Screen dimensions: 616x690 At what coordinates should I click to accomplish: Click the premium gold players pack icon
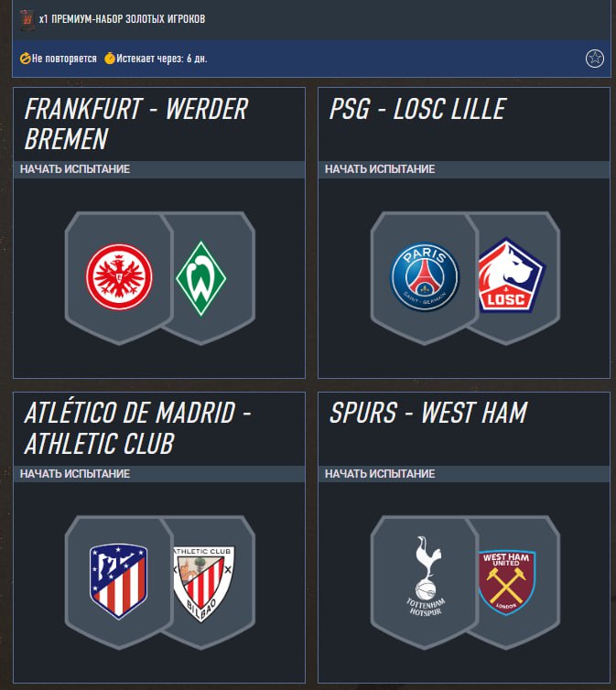(27, 17)
